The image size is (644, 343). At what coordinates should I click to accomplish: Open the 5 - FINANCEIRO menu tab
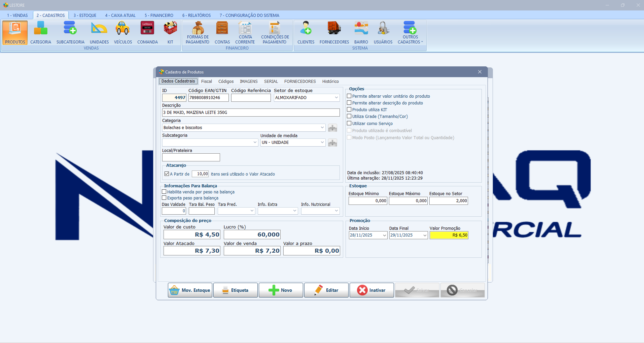pyautogui.click(x=159, y=15)
